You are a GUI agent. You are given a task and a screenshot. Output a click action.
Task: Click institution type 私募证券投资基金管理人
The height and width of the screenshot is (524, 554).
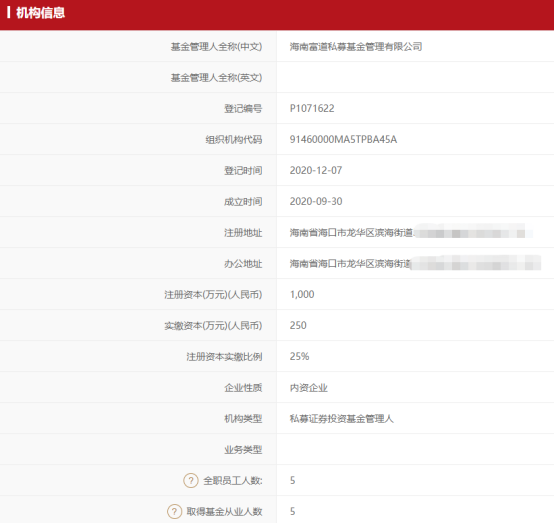341,419
